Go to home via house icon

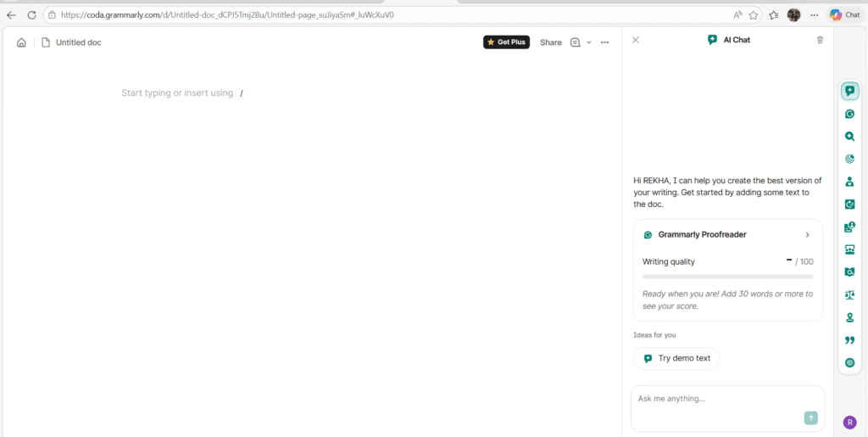(x=21, y=42)
